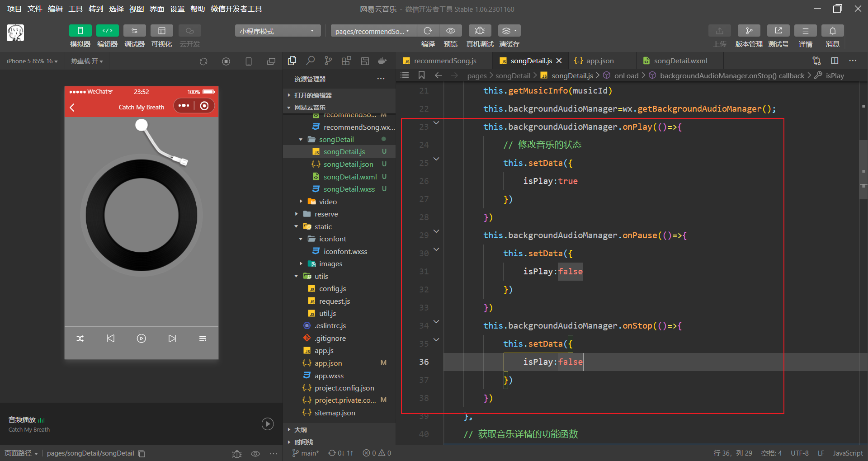Screen dimensions: 868x461
Task: Open 热重载 开 hot reload dropdown
Action: pyautogui.click(x=87, y=61)
